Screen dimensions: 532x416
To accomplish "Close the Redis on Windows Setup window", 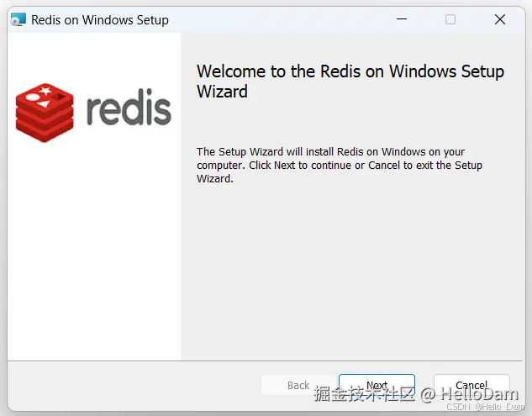I will 500,19.
